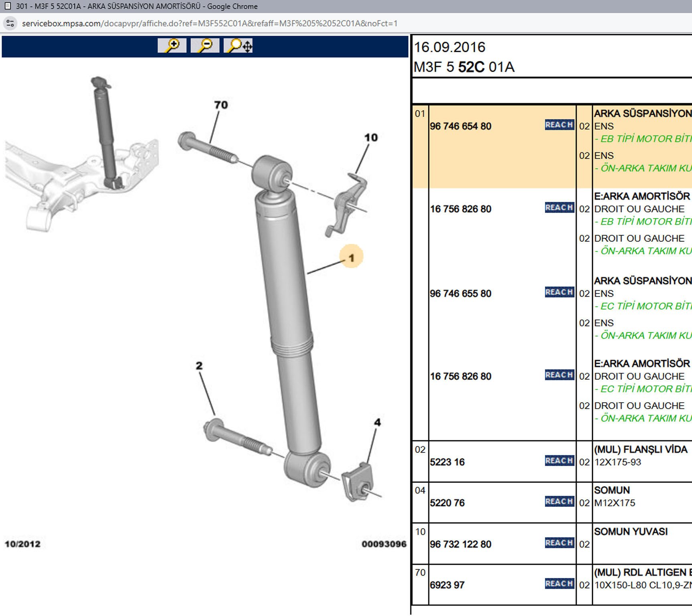
Task: Select part number 96 746 655 80
Action: (460, 294)
